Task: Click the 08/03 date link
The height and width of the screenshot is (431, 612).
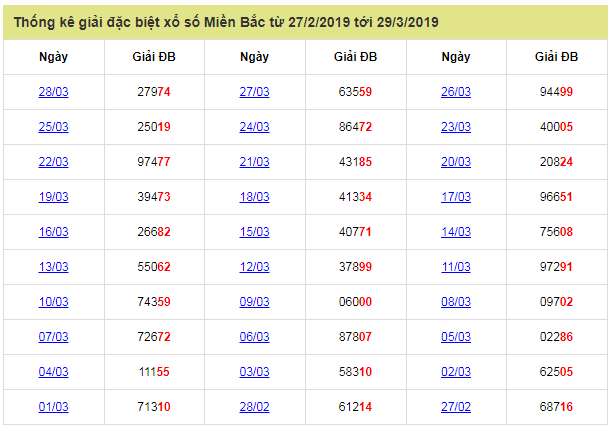Action: (455, 302)
